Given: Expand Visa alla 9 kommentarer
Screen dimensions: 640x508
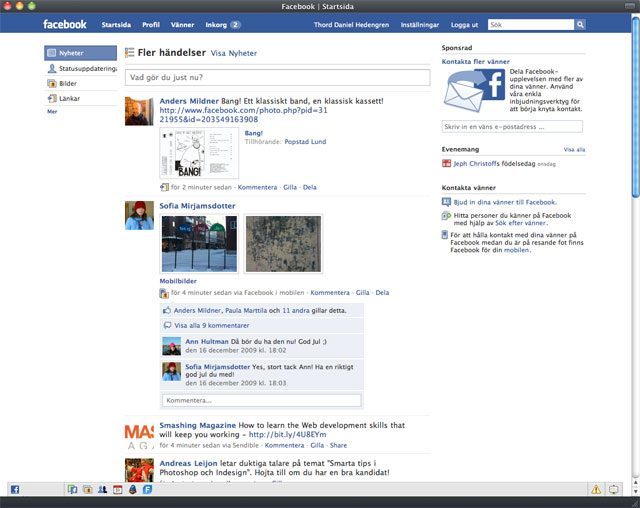Looking at the screenshot, I should click(x=212, y=326).
